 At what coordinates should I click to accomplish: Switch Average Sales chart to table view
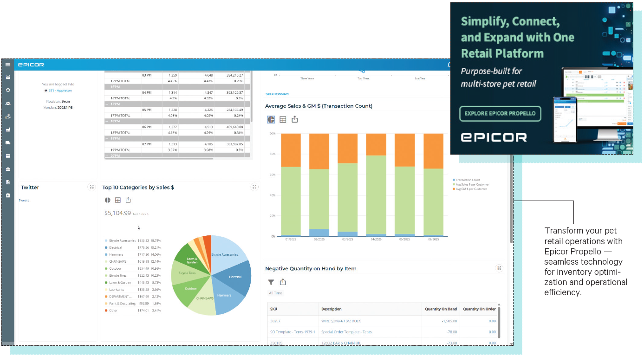coord(283,120)
